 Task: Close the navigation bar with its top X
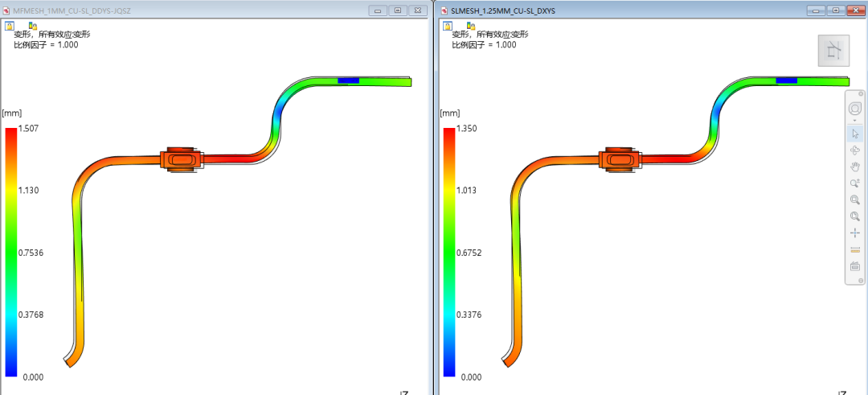click(x=860, y=94)
